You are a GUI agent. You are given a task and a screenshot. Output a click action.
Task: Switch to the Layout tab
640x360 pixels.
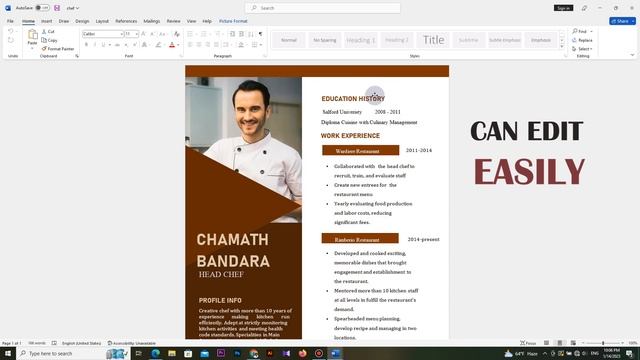tap(102, 21)
